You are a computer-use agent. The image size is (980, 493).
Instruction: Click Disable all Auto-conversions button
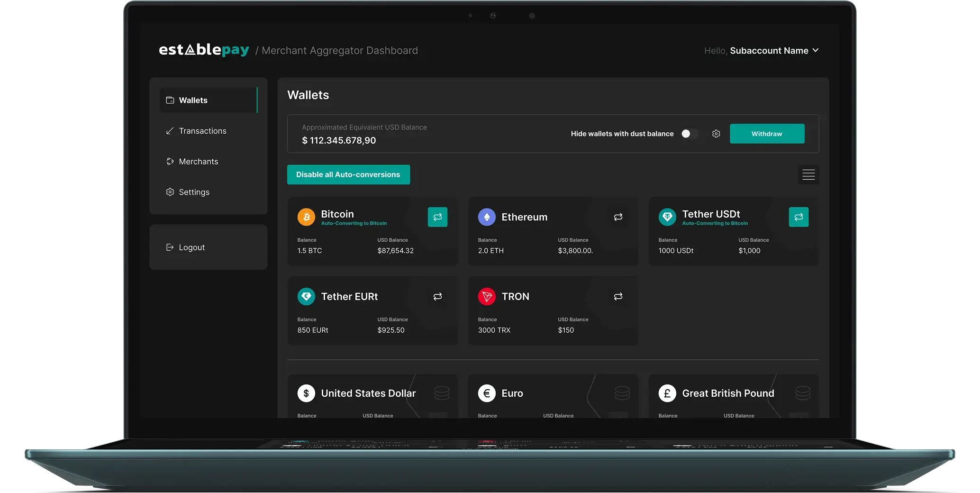(348, 174)
